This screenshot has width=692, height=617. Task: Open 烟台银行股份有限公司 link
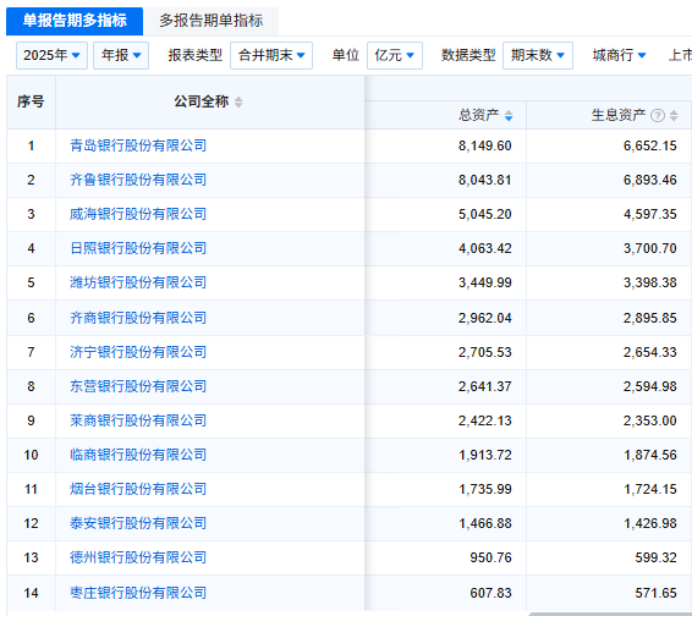pyautogui.click(x=138, y=489)
